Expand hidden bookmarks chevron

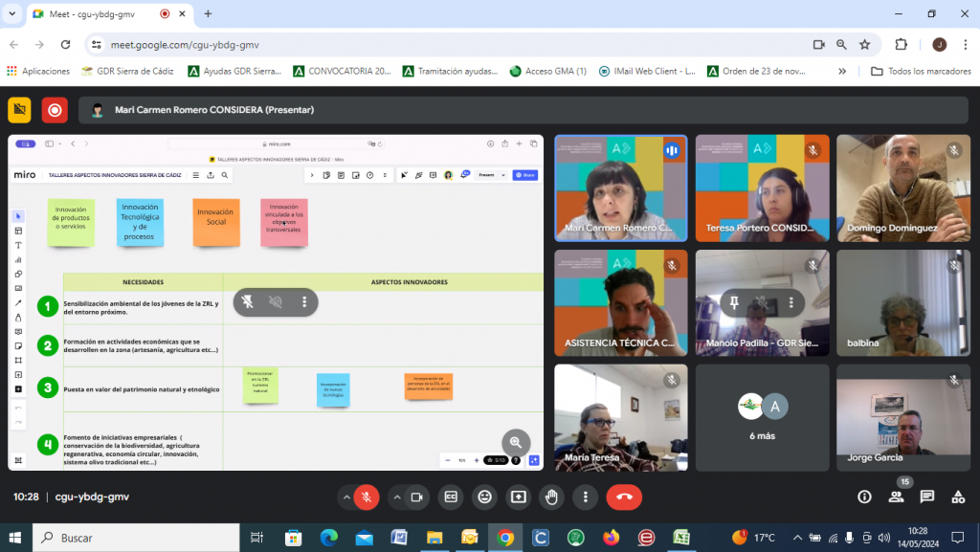coord(842,71)
